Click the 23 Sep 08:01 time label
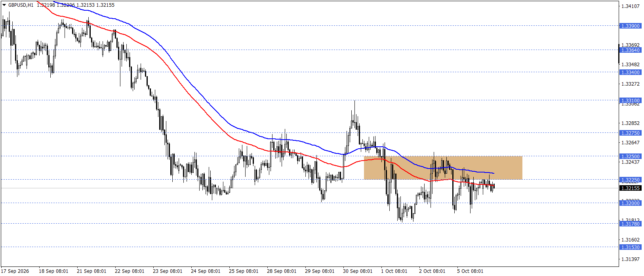Screen dimensions: 644x276 pos(168,271)
